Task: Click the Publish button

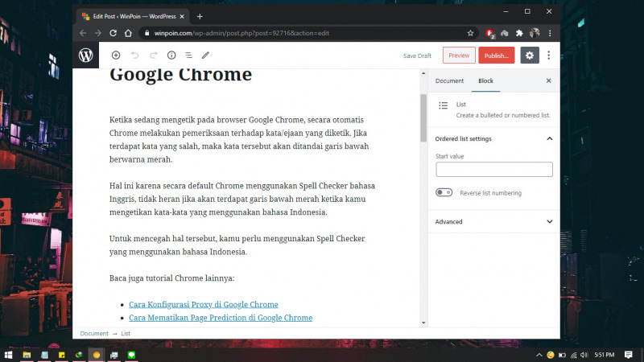Action: coord(496,56)
